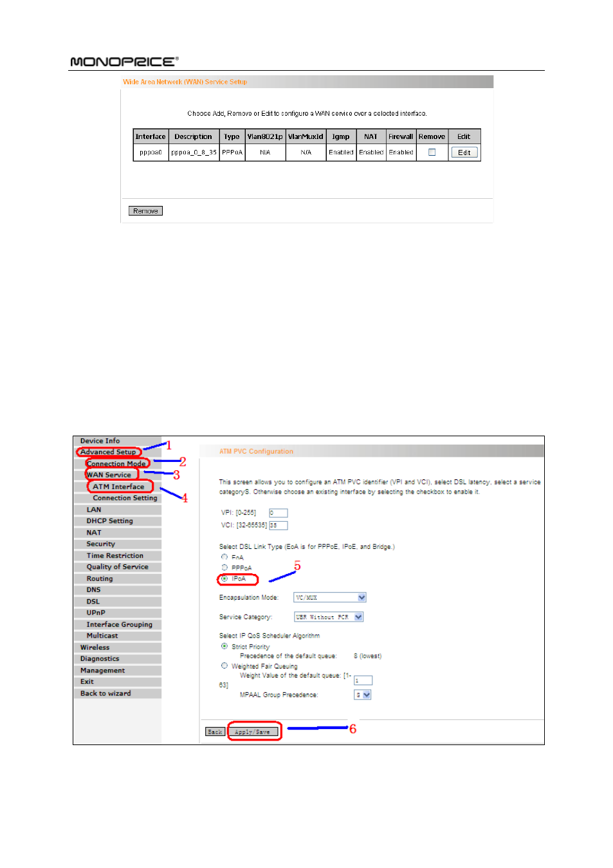Image resolution: width=613 pixels, height=868 pixels.
Task: Click the default queue weight value field
Action: coord(363,681)
